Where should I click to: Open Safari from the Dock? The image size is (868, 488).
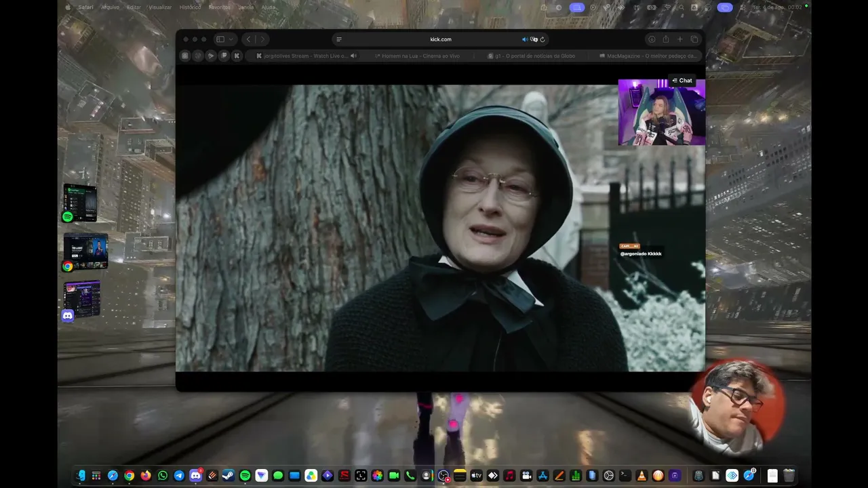coord(113,476)
